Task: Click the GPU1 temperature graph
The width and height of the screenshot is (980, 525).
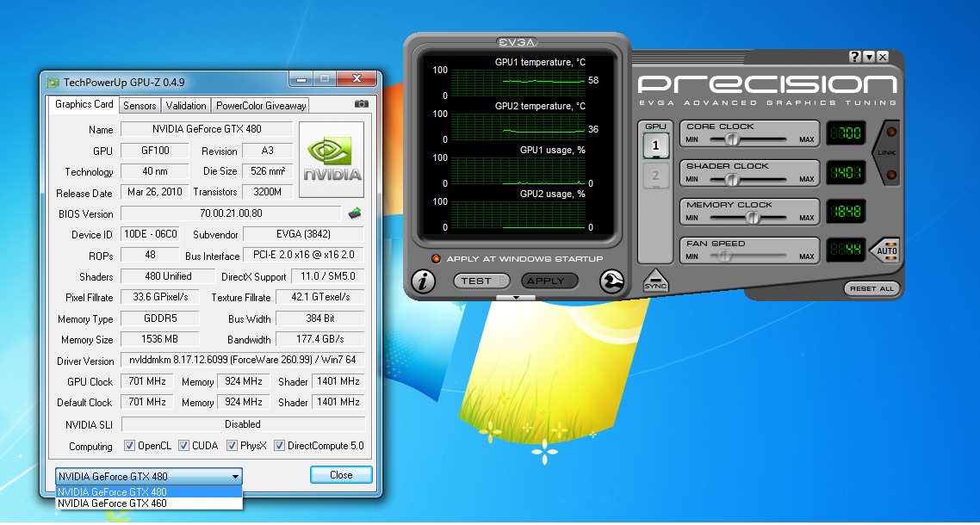Action: point(518,83)
